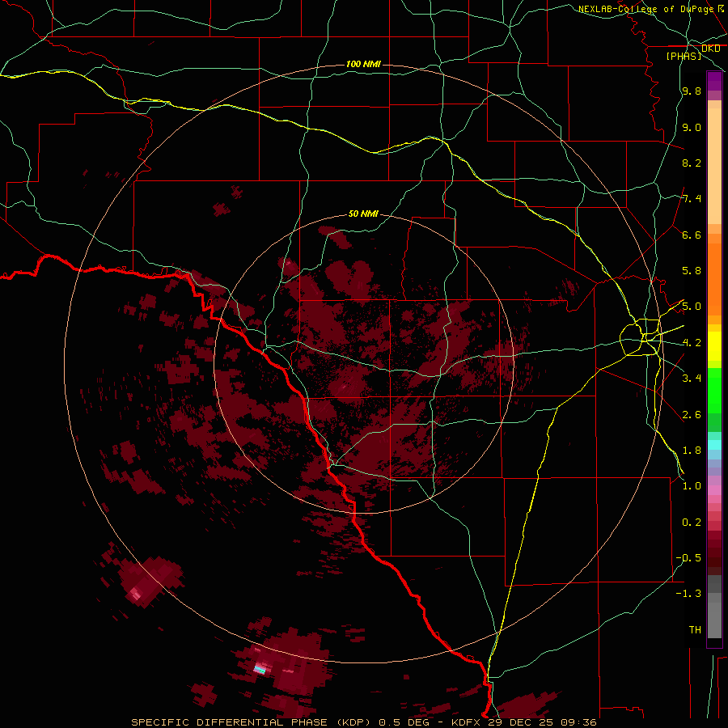
Task: Click the 29 DEC 25 date in caption
Action: [x=521, y=722]
